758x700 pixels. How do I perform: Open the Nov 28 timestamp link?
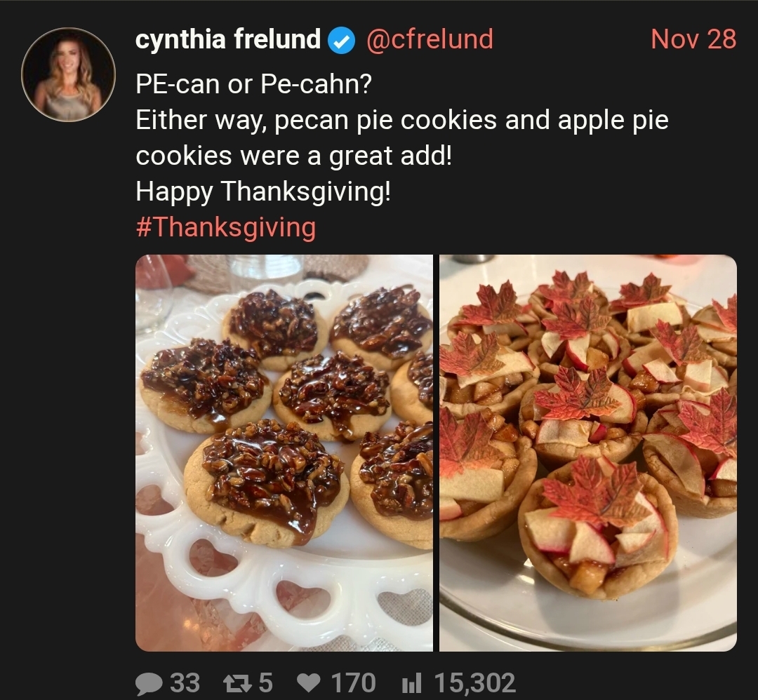693,39
